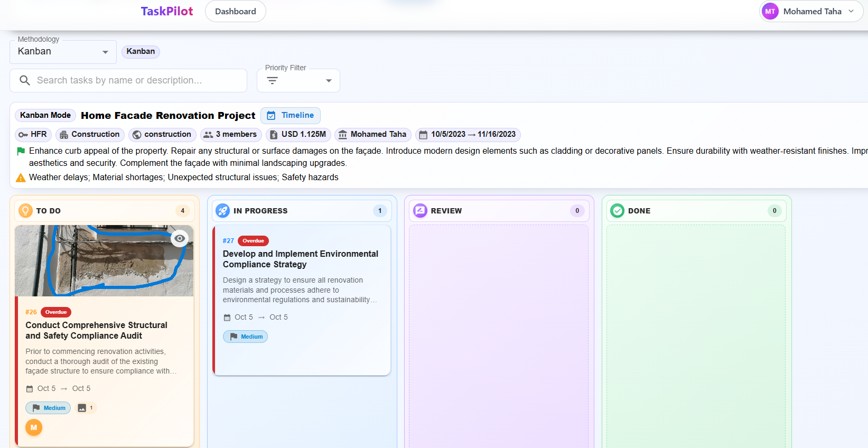The width and height of the screenshot is (868, 448).
Task: Click the Overdue badge on task #26
Action: [x=56, y=312]
